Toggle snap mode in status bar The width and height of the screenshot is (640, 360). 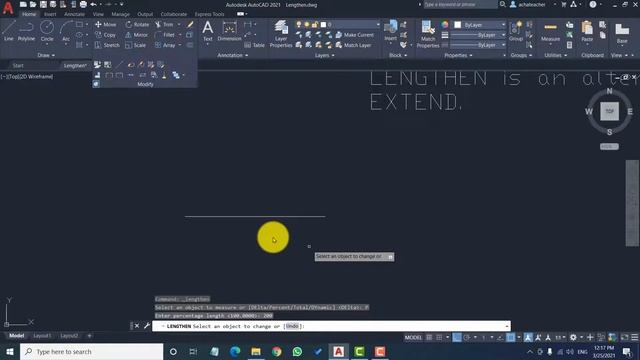pos(439,337)
